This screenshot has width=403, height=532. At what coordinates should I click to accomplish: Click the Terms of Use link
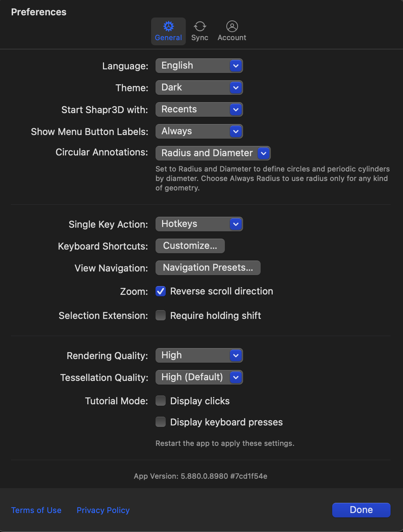click(x=36, y=510)
